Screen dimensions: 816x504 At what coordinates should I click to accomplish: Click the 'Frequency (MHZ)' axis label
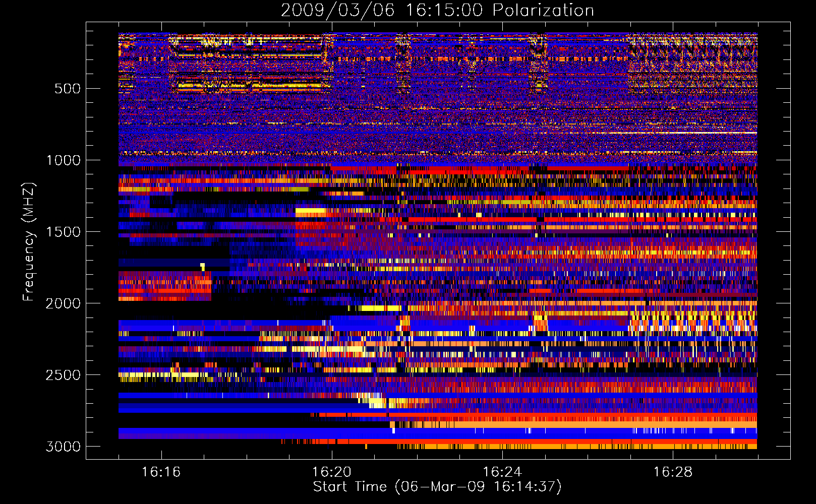click(29, 242)
